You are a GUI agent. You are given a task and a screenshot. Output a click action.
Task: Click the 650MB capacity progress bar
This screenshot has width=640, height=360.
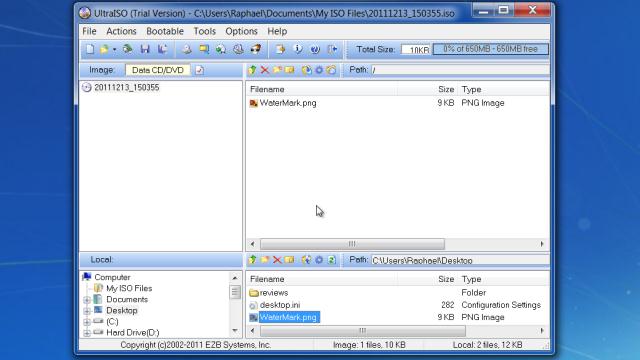pos(490,49)
